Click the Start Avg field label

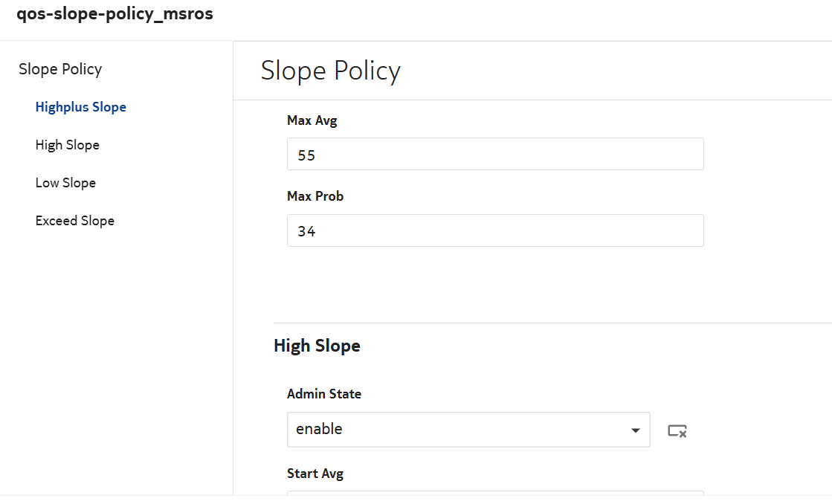[315, 474]
